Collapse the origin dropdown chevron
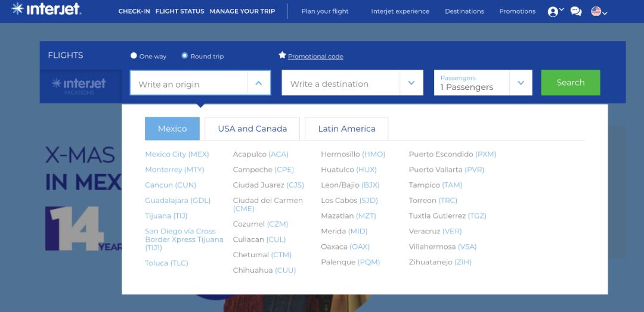This screenshot has height=312, width=644. pos(259,83)
